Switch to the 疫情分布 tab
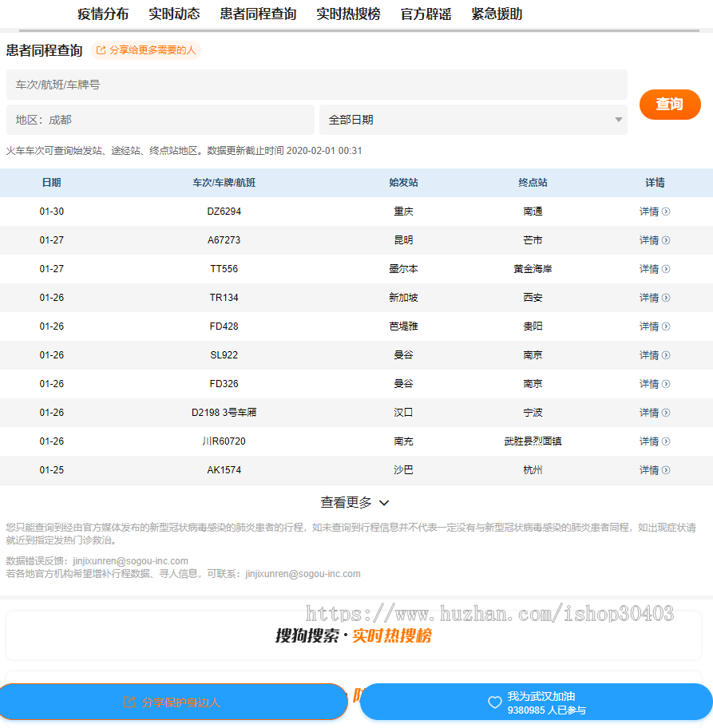Image resolution: width=713 pixels, height=728 pixels. 102,14
